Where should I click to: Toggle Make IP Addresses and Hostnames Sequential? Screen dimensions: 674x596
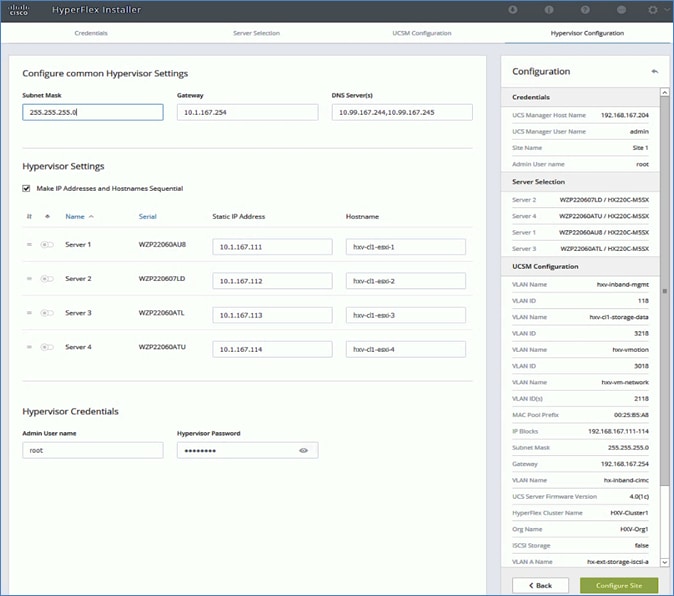point(26,188)
